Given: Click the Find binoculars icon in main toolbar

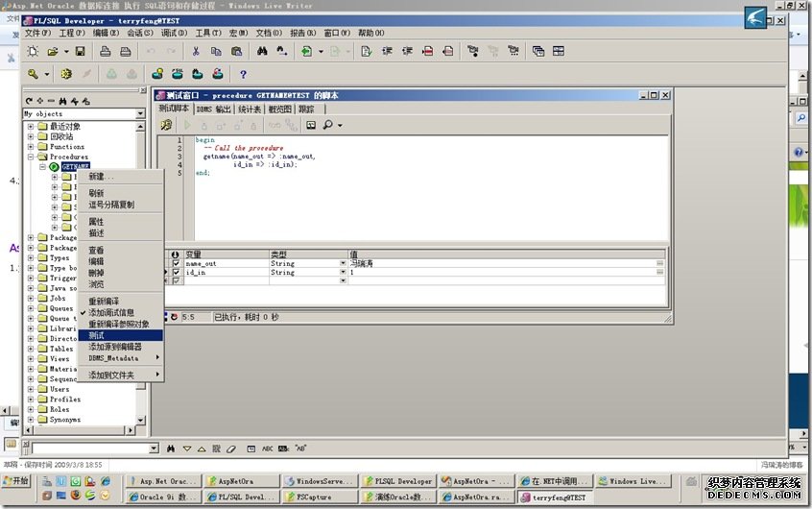Looking at the screenshot, I should tap(262, 51).
